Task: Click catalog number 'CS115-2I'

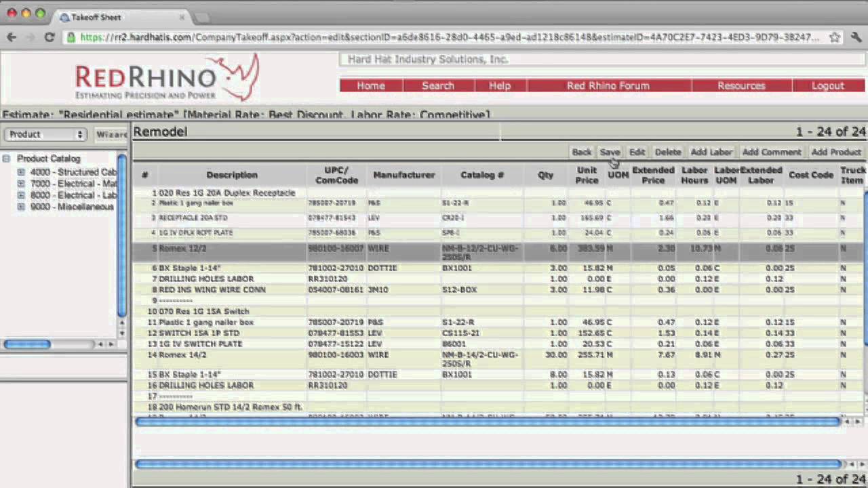Action: click(461, 333)
